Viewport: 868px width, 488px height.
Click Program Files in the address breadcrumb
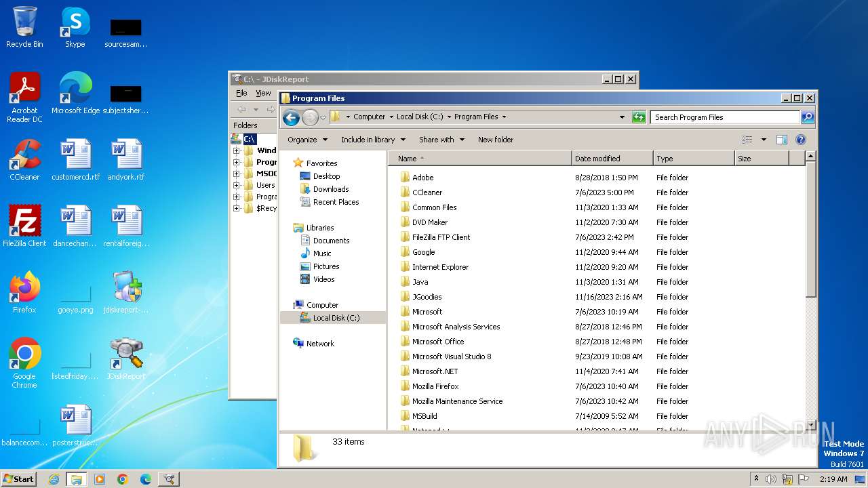(476, 117)
